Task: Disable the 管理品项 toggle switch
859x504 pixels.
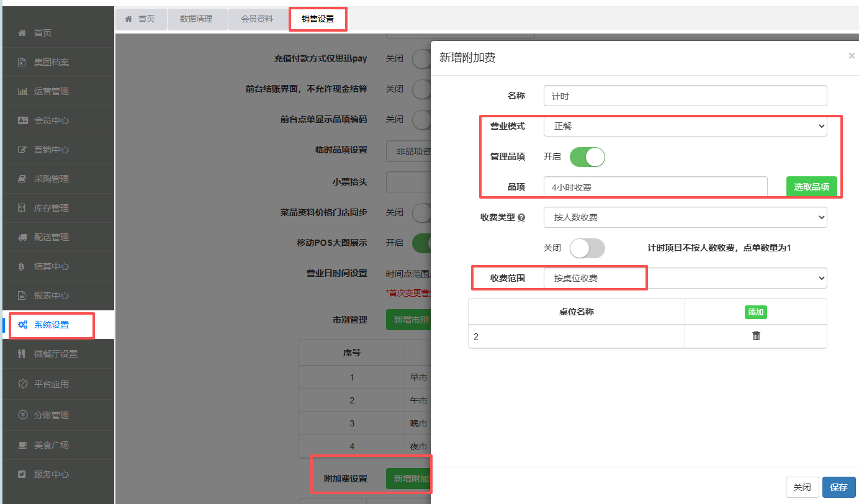Action: (x=587, y=157)
